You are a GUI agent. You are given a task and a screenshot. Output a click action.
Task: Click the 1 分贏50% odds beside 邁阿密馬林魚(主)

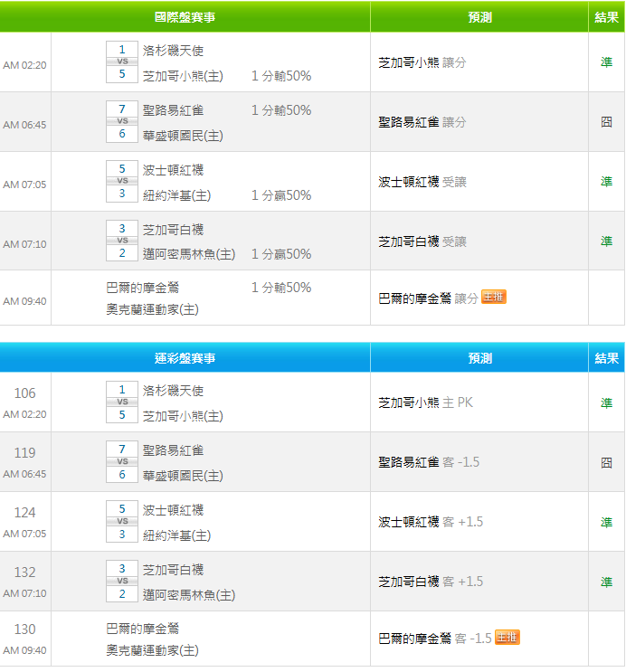point(281,254)
